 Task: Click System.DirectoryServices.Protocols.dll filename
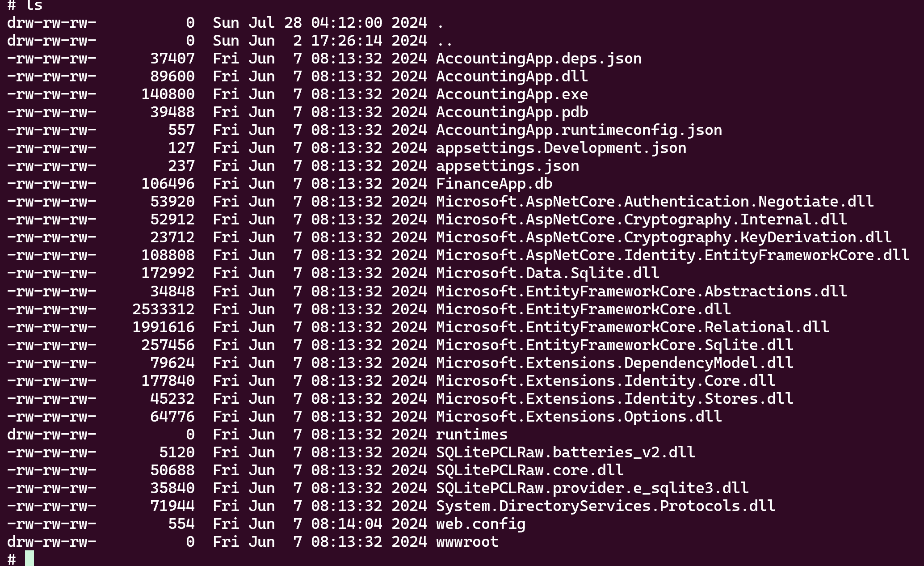coord(606,506)
